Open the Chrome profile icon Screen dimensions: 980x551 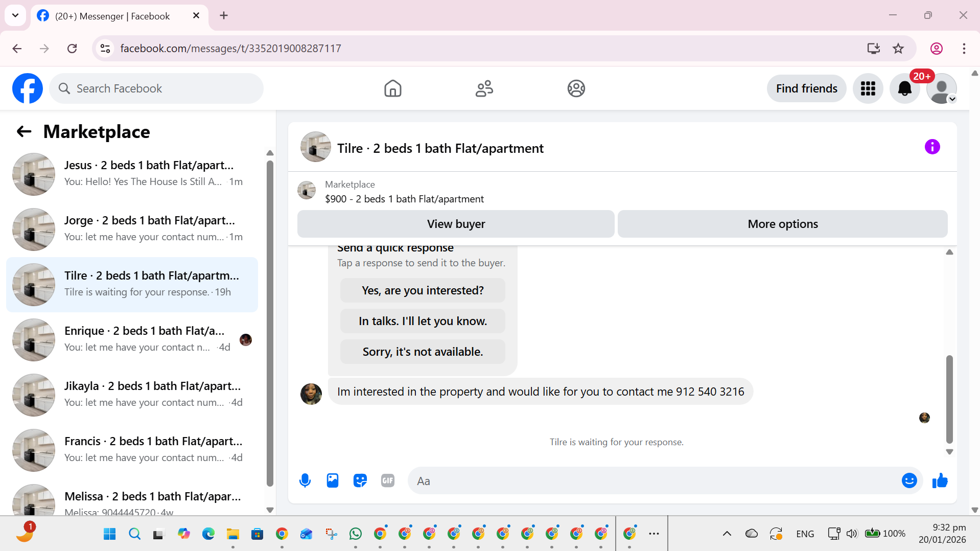click(936, 49)
